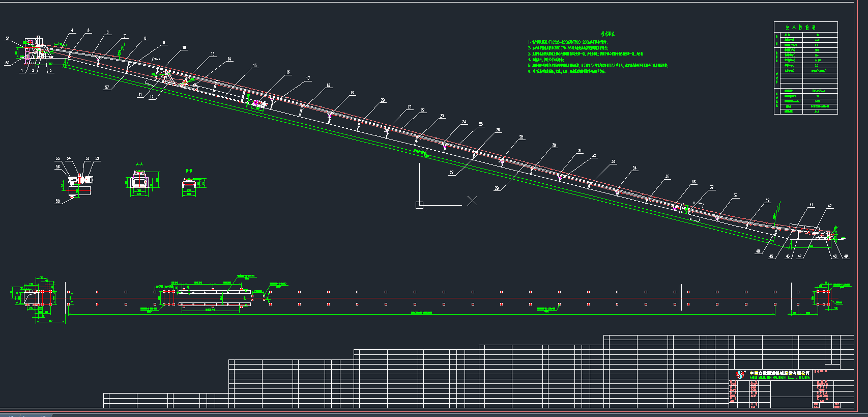Image resolution: width=868 pixels, height=417 pixels.
Task: Click the green technical requirements heading text
Action: click(607, 34)
